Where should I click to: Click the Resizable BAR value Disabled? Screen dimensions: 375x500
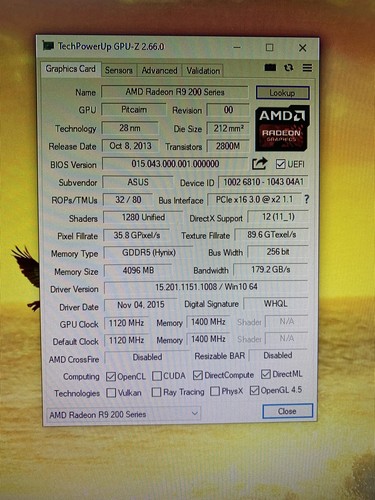278,356
